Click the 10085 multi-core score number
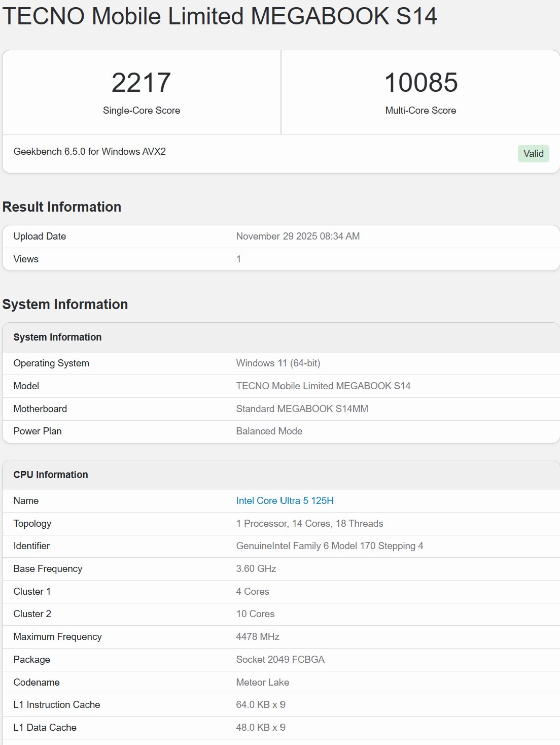The height and width of the screenshot is (745, 560). [421, 83]
